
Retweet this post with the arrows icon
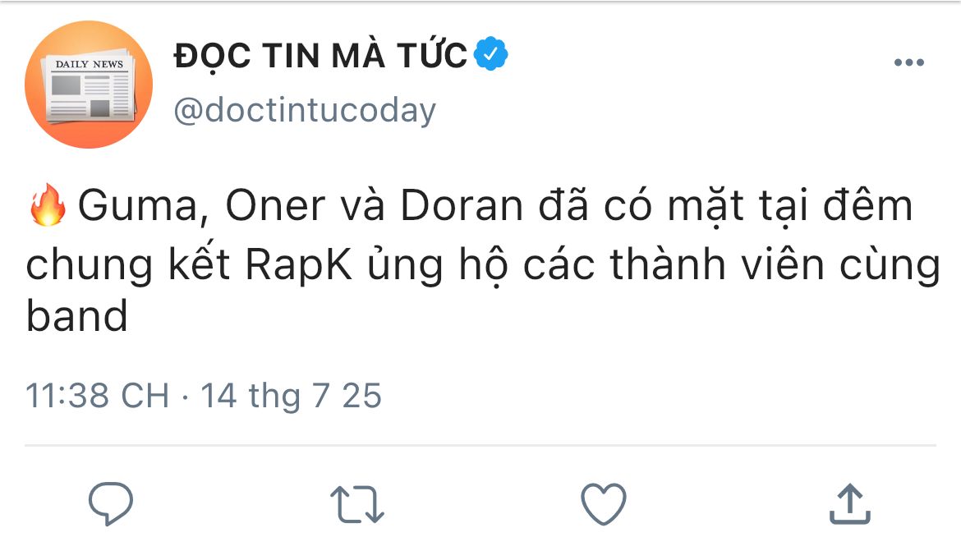click(x=356, y=503)
